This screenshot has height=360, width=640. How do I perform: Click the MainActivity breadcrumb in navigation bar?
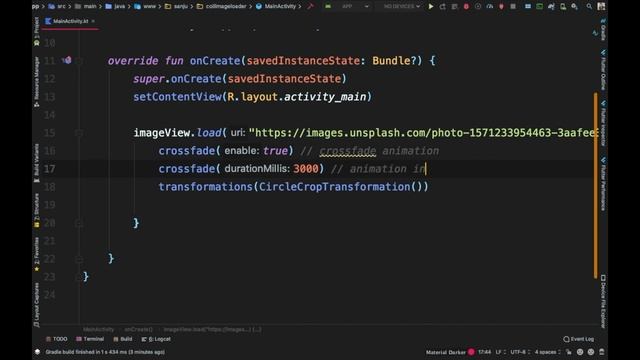(x=276, y=6)
